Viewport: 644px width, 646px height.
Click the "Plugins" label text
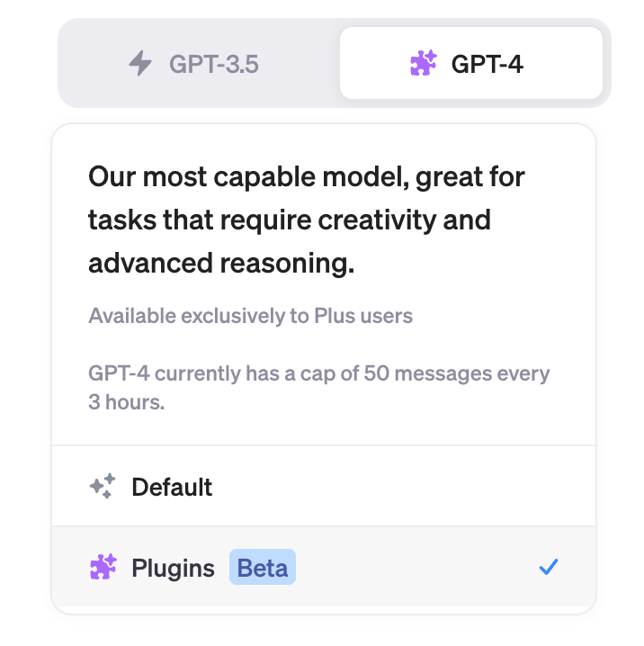(x=173, y=568)
